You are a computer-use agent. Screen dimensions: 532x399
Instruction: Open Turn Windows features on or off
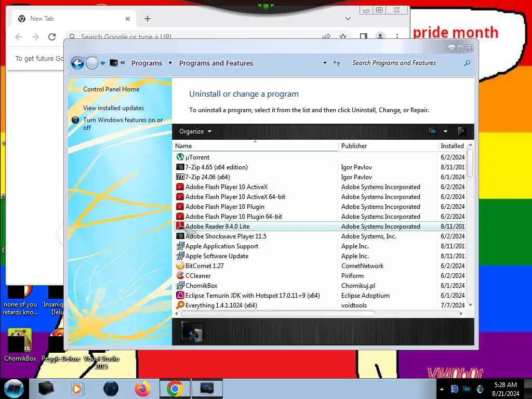(123, 124)
